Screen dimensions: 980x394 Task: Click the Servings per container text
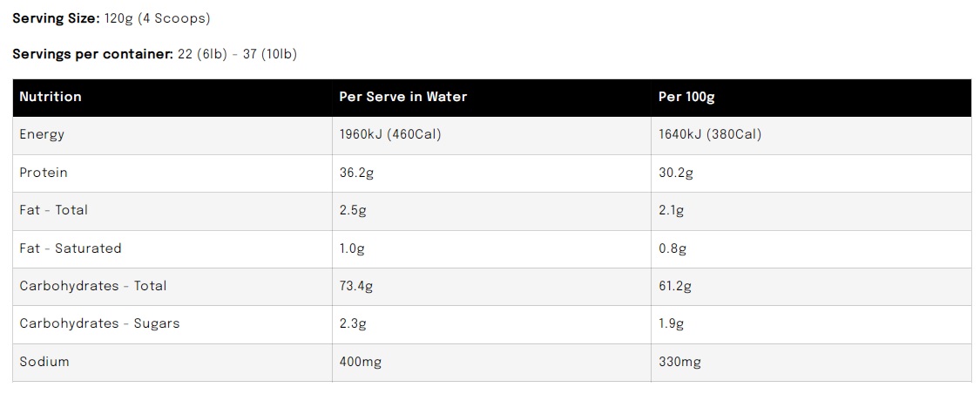click(x=155, y=54)
